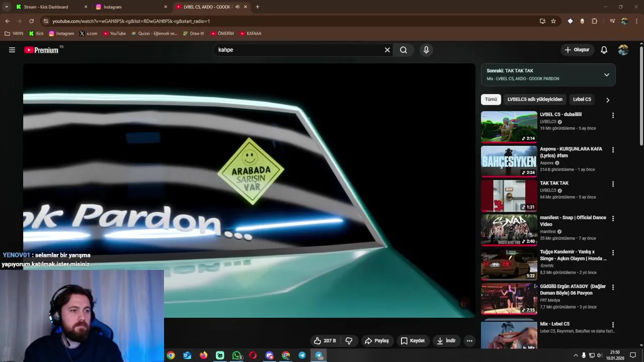Open the Windows notification center icon
The width and height of the screenshot is (644, 362).
(x=633, y=355)
